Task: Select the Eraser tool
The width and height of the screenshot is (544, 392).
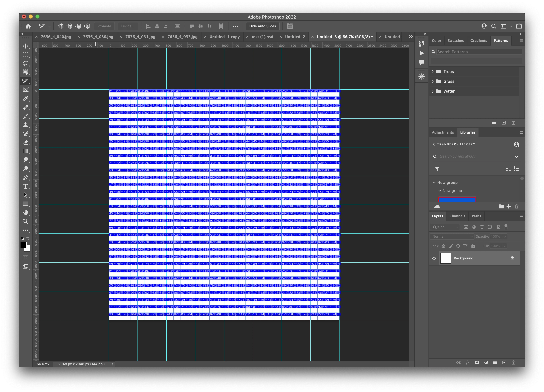Action: [x=25, y=142]
